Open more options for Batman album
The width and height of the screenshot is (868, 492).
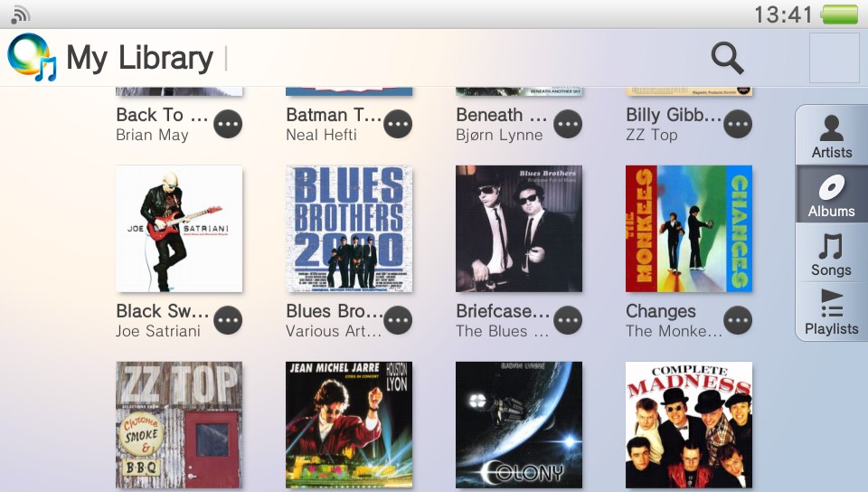pyautogui.click(x=398, y=124)
